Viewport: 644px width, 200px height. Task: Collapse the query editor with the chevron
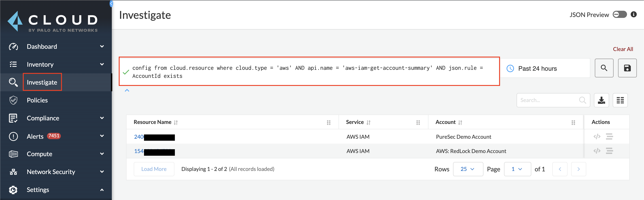(x=127, y=91)
